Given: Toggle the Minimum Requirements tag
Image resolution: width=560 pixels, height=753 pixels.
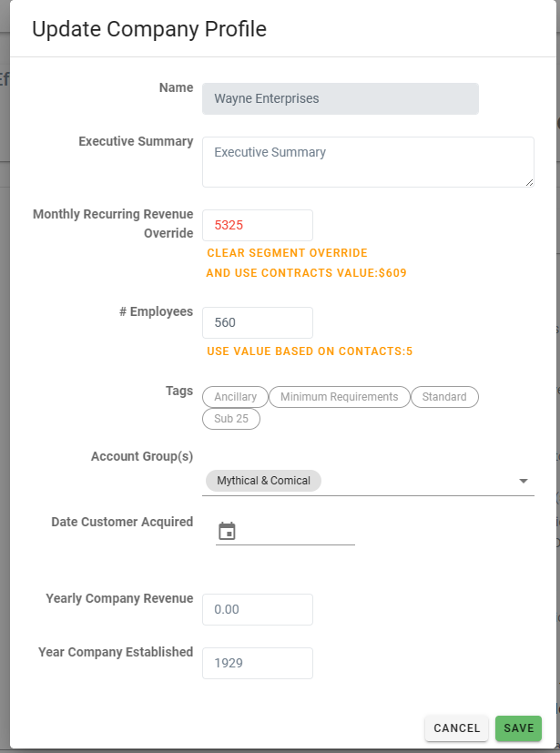Looking at the screenshot, I should (339, 397).
